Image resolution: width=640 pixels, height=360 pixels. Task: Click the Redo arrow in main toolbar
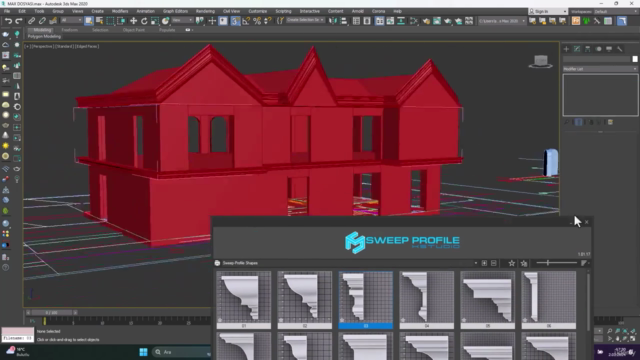pos(19,21)
